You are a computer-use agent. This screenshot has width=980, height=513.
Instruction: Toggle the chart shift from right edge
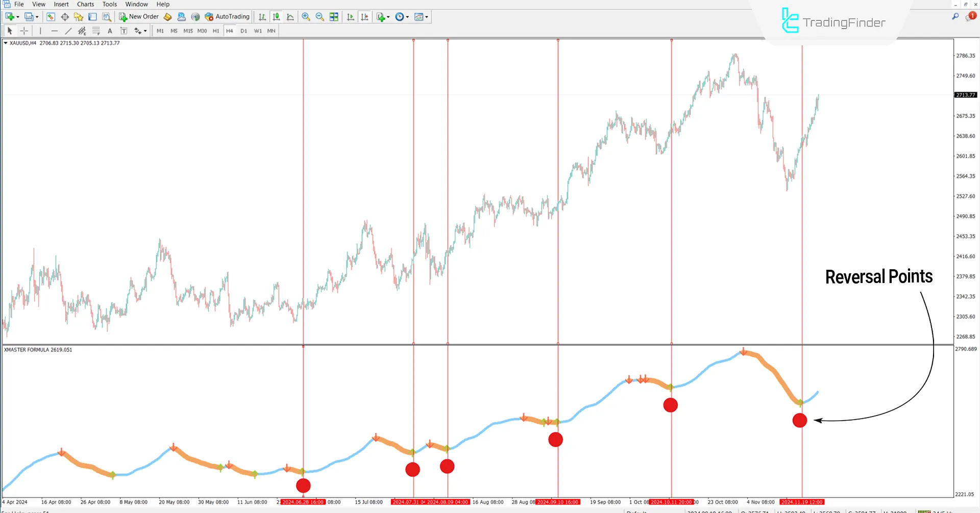coord(365,16)
